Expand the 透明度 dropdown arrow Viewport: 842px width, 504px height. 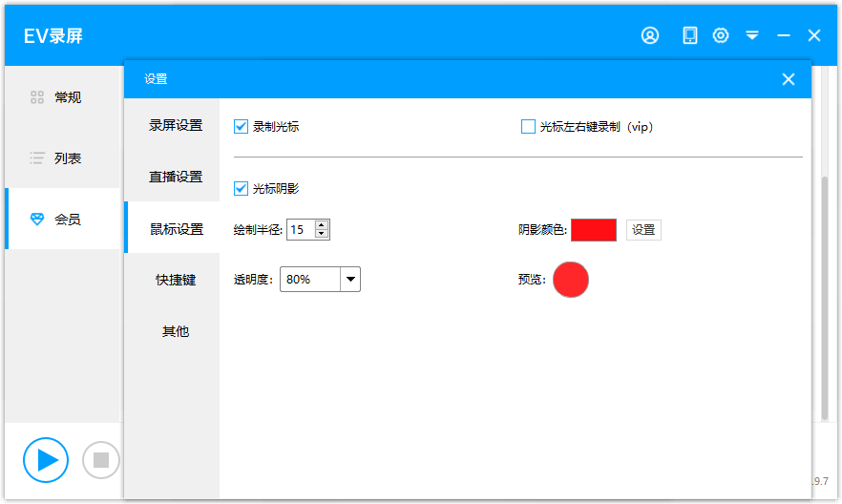[350, 279]
